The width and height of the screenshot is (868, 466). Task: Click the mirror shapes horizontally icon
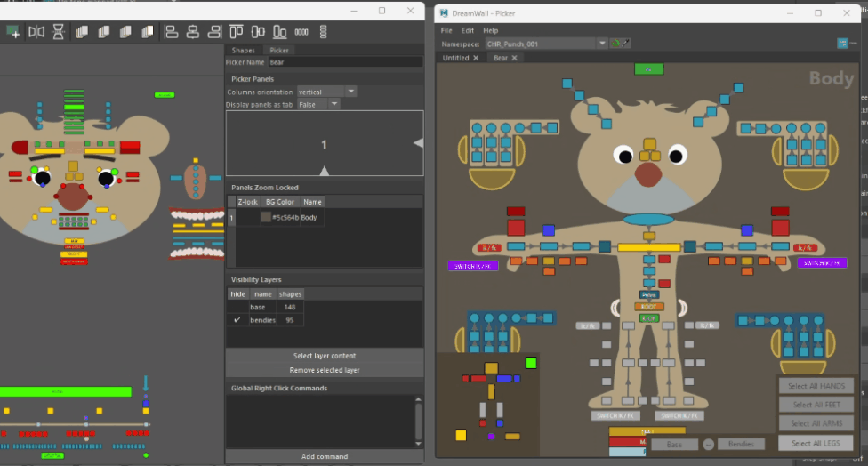(x=36, y=31)
